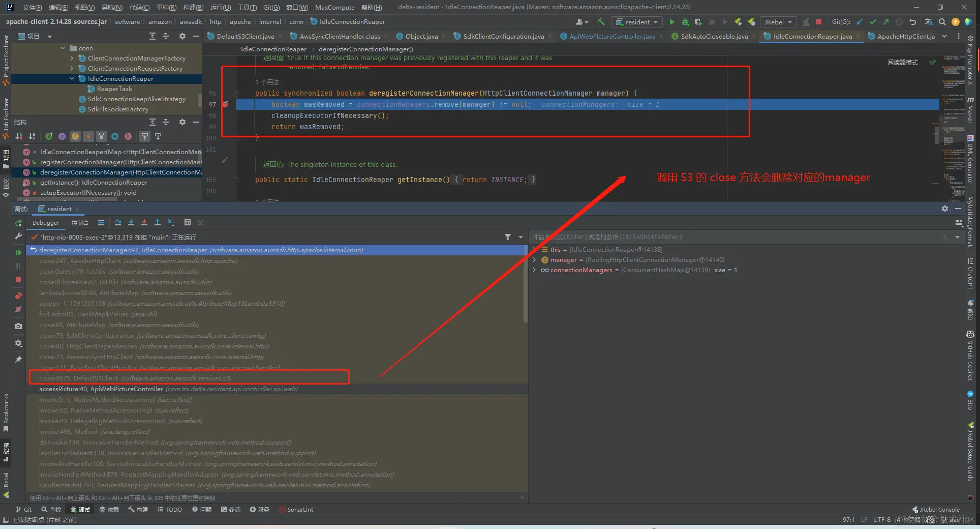
Task: Switch to the DefaultS3Client.java editor tab
Action: (245, 36)
